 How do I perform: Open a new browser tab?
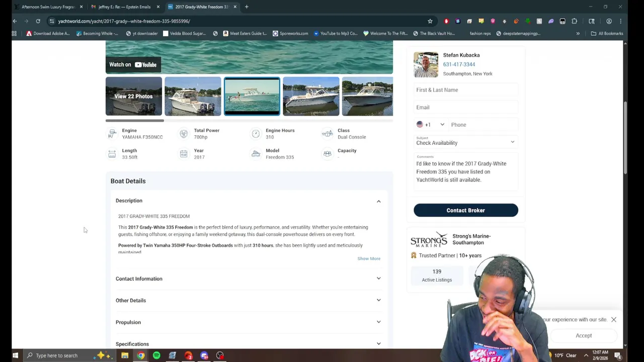(x=247, y=7)
